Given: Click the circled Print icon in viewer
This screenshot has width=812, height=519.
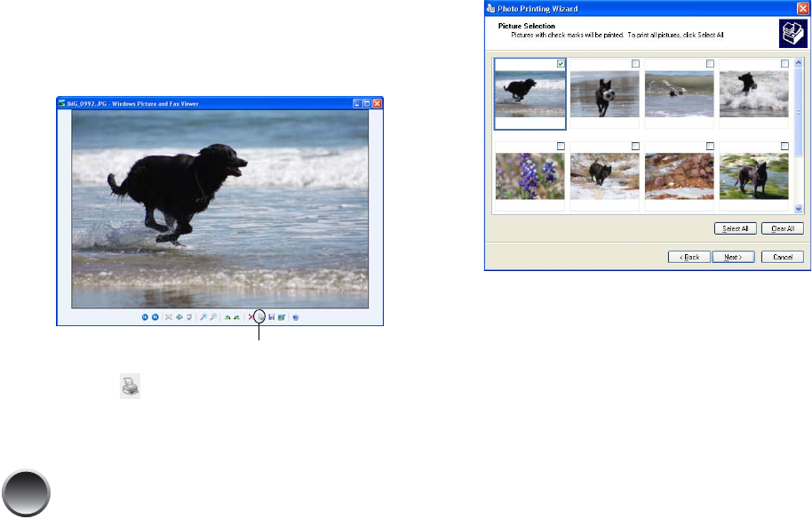Looking at the screenshot, I should pos(260,316).
